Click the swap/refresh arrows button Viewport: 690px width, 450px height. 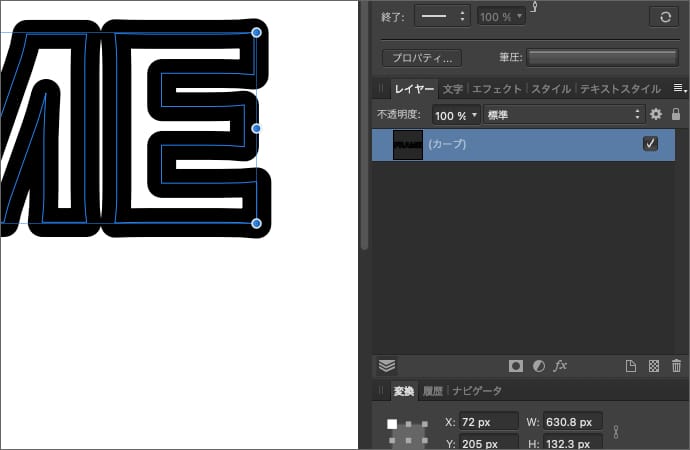664,17
